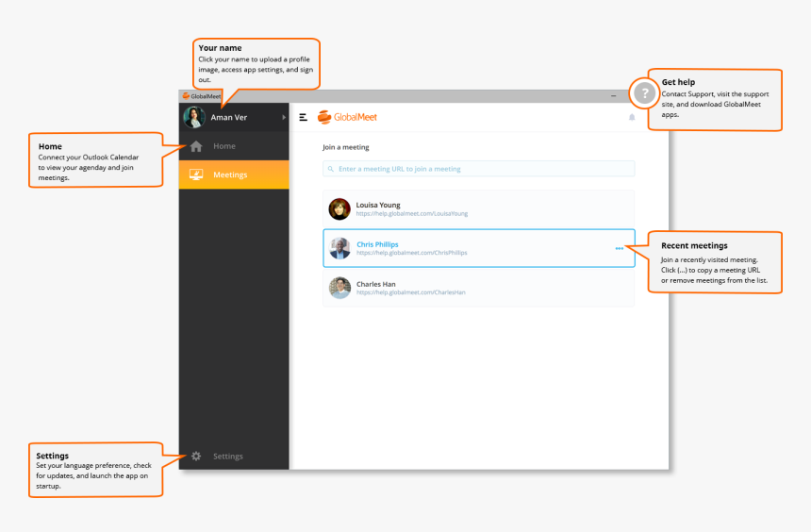
Task: Open the three-dots menu for Chris Phillips
Action: [620, 248]
